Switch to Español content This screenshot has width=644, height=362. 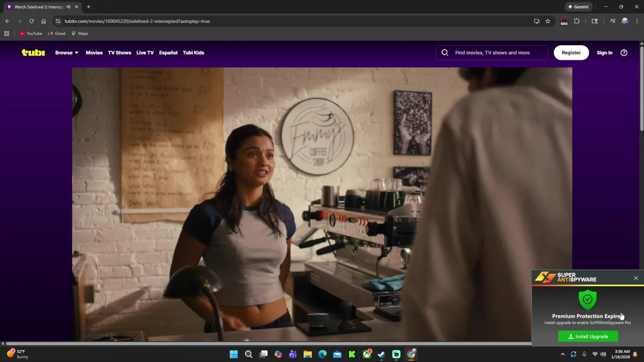168,52
